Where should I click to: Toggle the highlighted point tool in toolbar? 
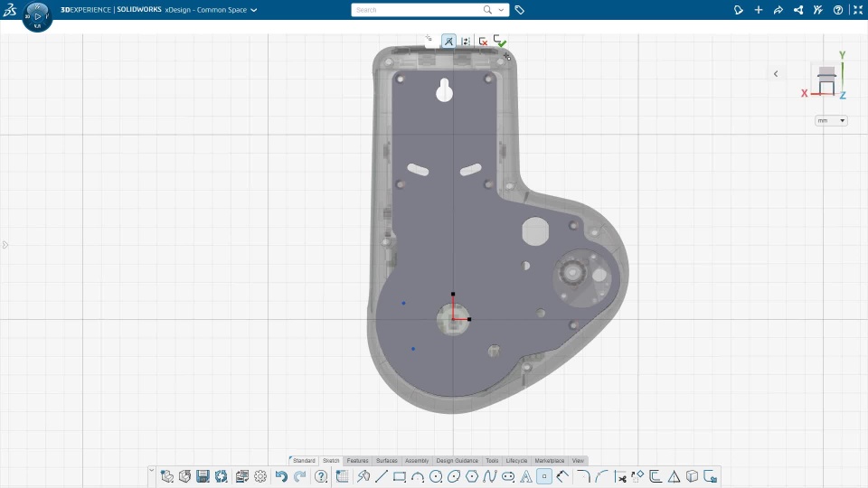pyautogui.click(x=543, y=476)
